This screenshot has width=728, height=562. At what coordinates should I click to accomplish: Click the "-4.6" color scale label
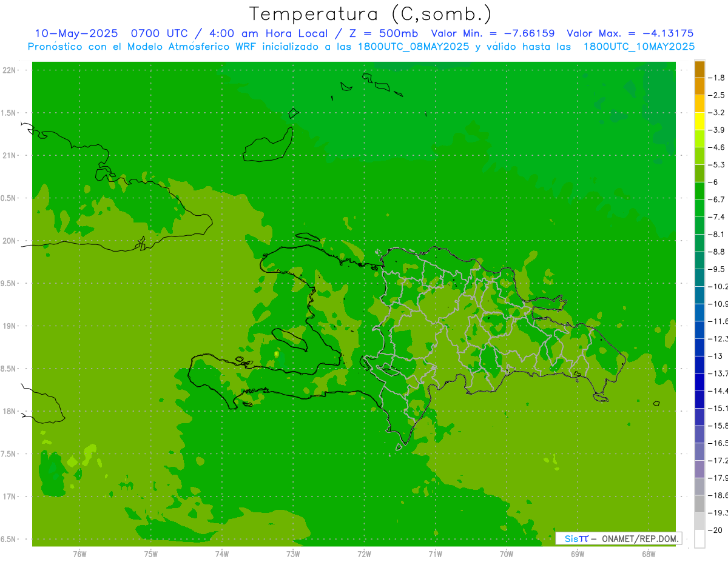[x=716, y=147]
